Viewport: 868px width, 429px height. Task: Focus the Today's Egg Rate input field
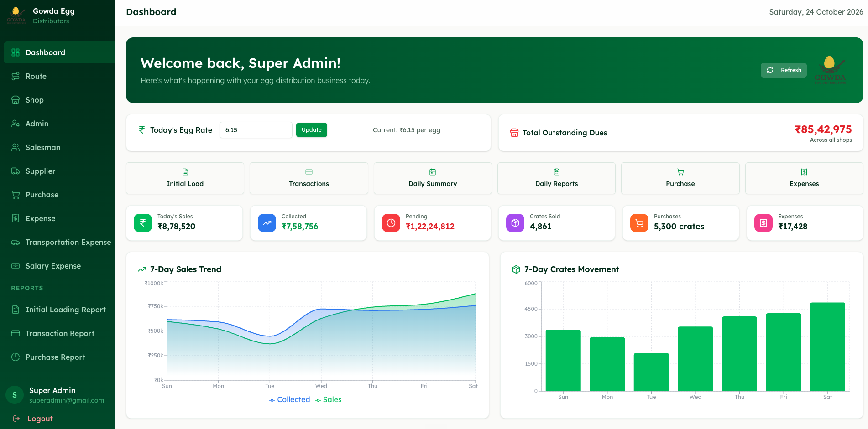point(256,130)
